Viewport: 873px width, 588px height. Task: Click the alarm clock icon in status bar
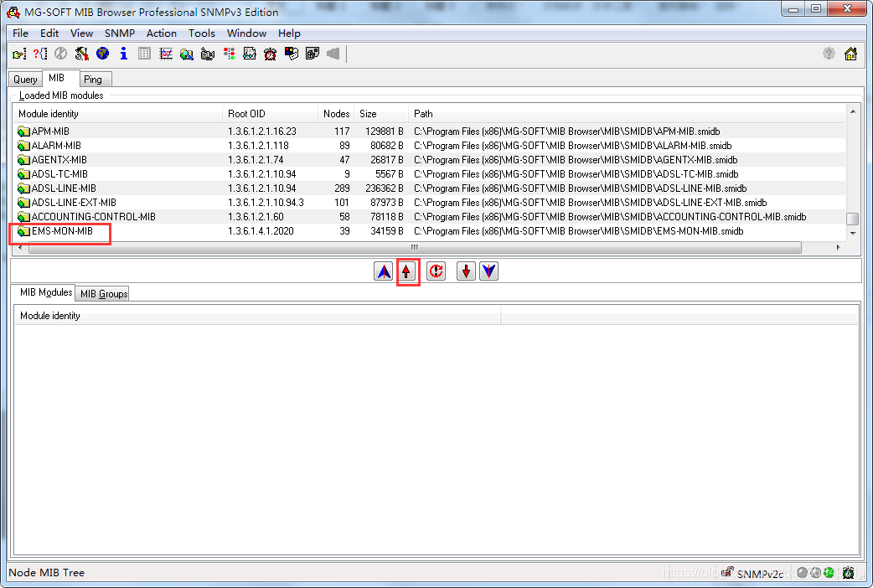[849, 572]
